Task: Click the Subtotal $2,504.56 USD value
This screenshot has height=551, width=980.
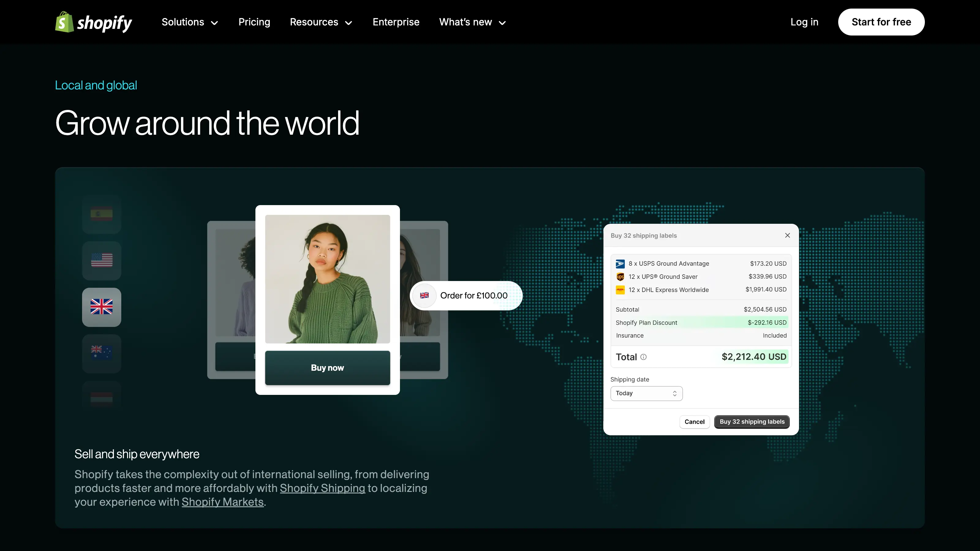Action: point(765,309)
